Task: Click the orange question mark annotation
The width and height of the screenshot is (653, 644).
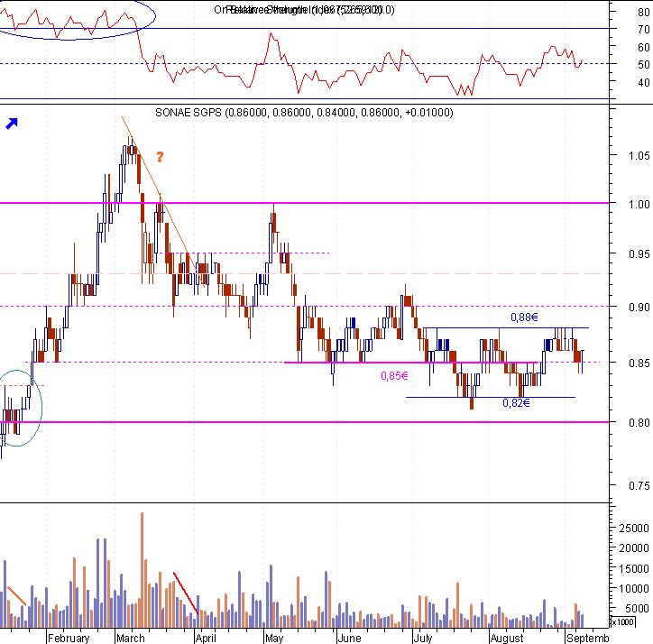Action: pyautogui.click(x=160, y=157)
